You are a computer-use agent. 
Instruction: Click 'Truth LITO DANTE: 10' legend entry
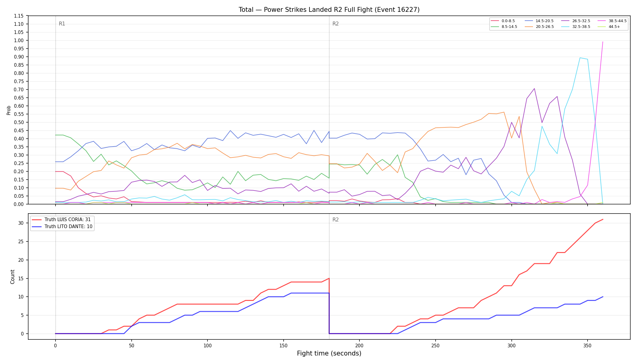point(62,227)
